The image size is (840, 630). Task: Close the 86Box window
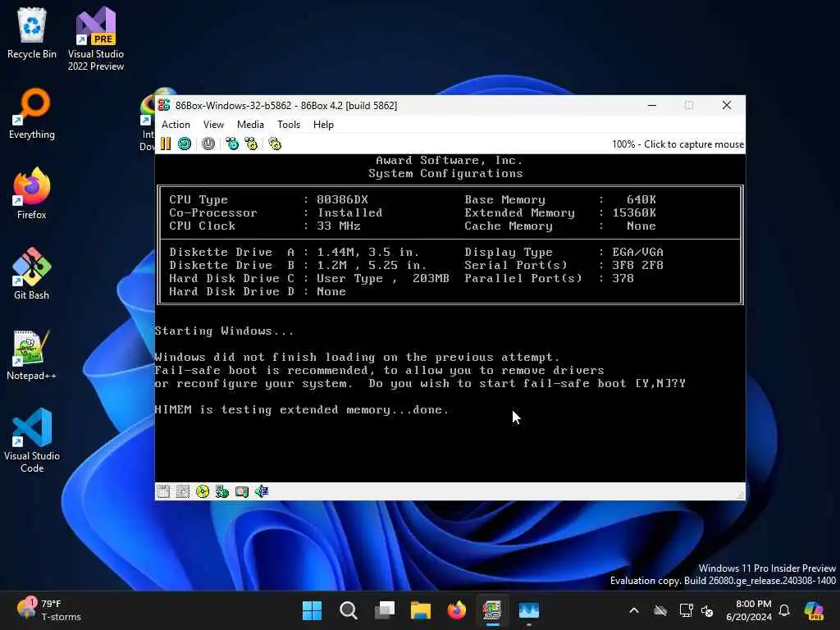pos(727,105)
